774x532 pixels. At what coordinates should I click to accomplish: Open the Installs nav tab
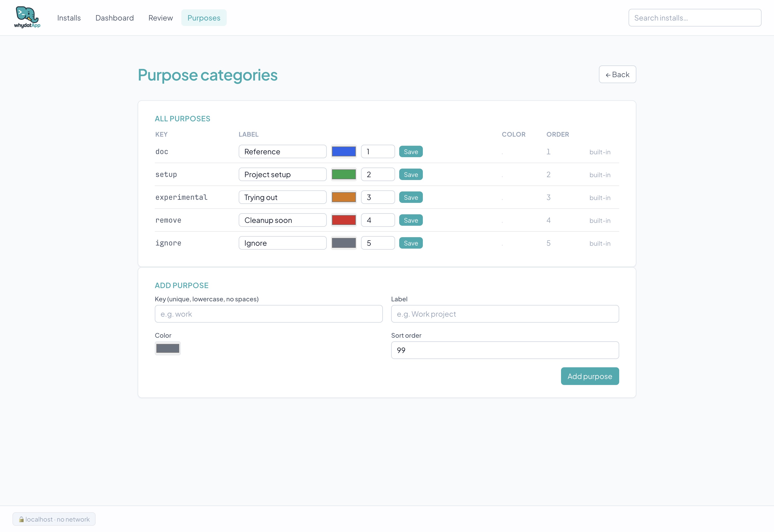[69, 18]
